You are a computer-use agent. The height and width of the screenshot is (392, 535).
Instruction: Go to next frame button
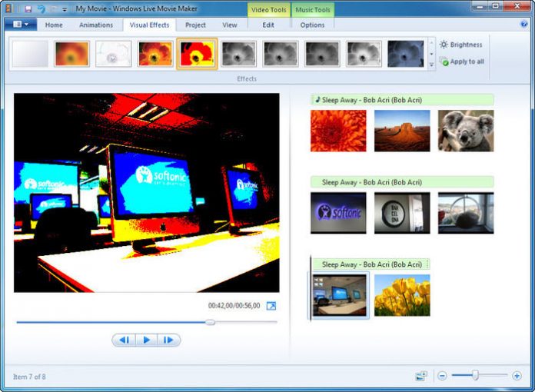[168, 340]
